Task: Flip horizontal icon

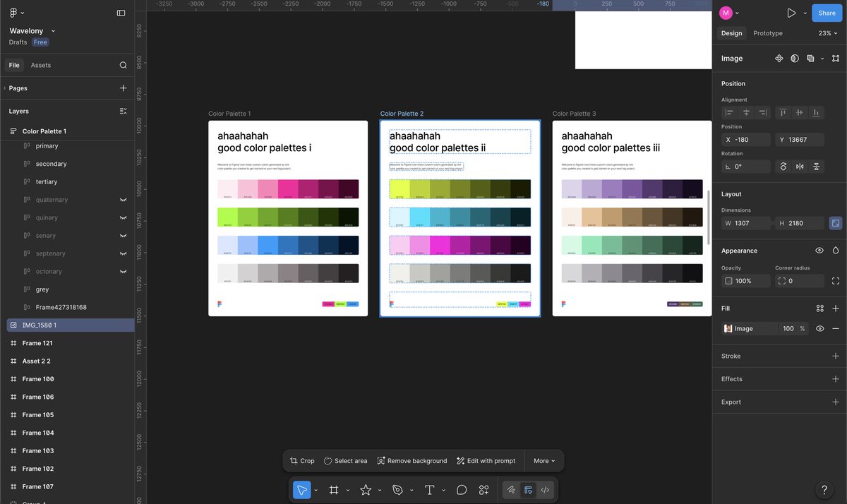Action: pos(800,167)
